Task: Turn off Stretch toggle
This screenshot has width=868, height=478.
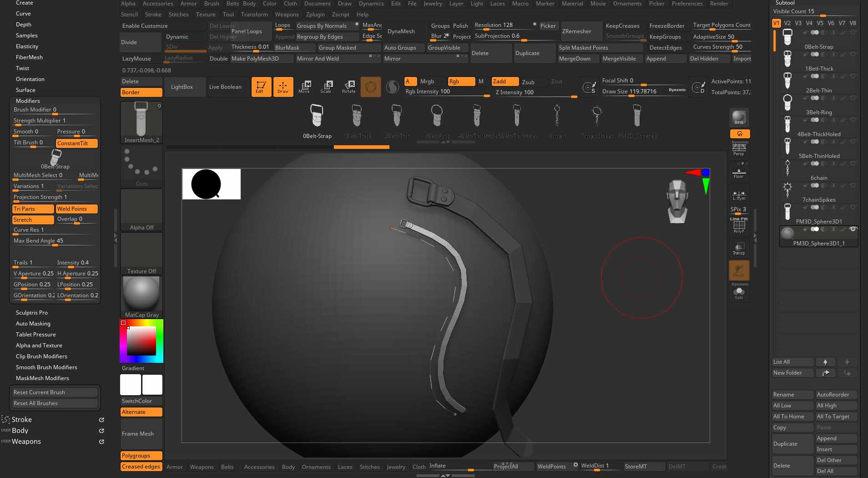Action: coord(33,220)
